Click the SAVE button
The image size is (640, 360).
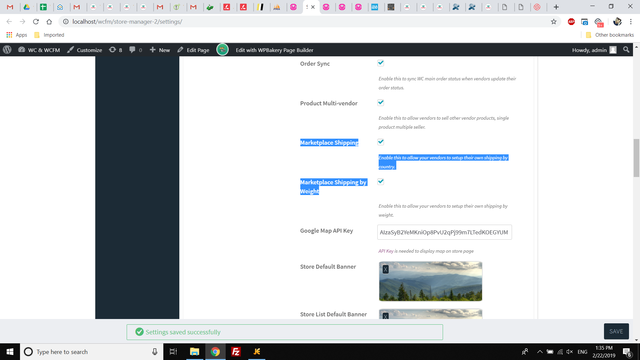click(616, 331)
